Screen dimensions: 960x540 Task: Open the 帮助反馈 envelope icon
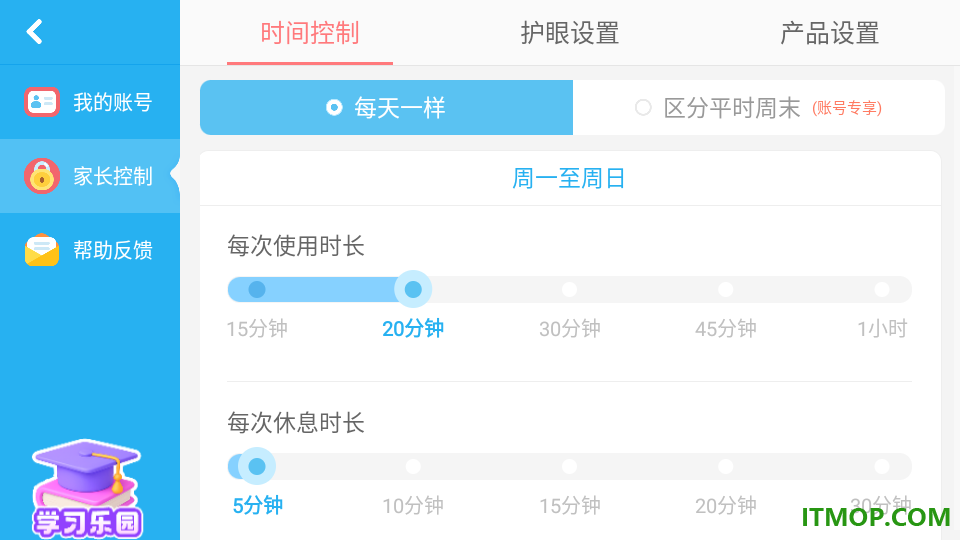[42, 250]
